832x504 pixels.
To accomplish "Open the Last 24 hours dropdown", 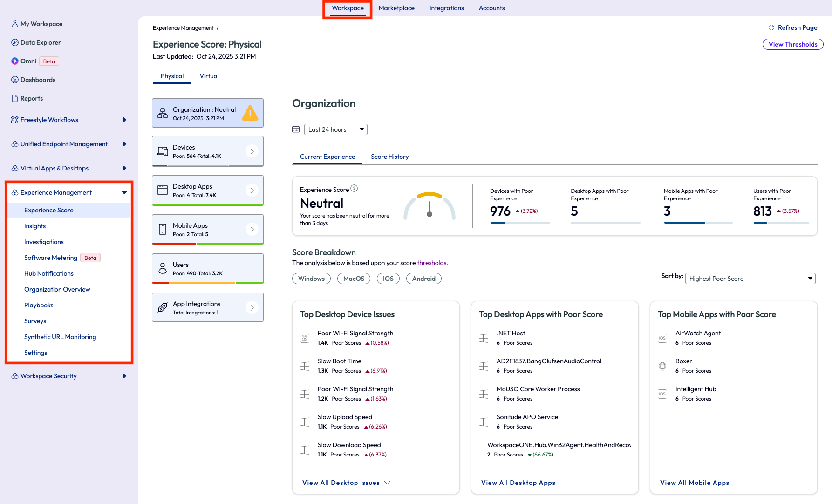I will [x=335, y=129].
